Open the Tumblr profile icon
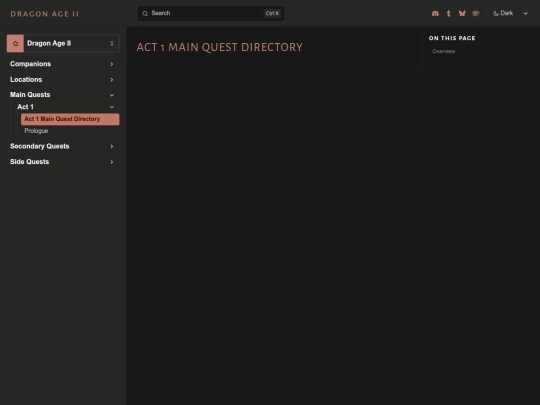 (x=448, y=13)
